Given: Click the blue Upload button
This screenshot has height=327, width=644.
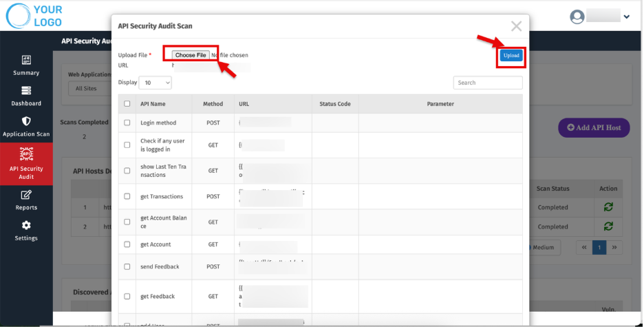Looking at the screenshot, I should coord(511,56).
